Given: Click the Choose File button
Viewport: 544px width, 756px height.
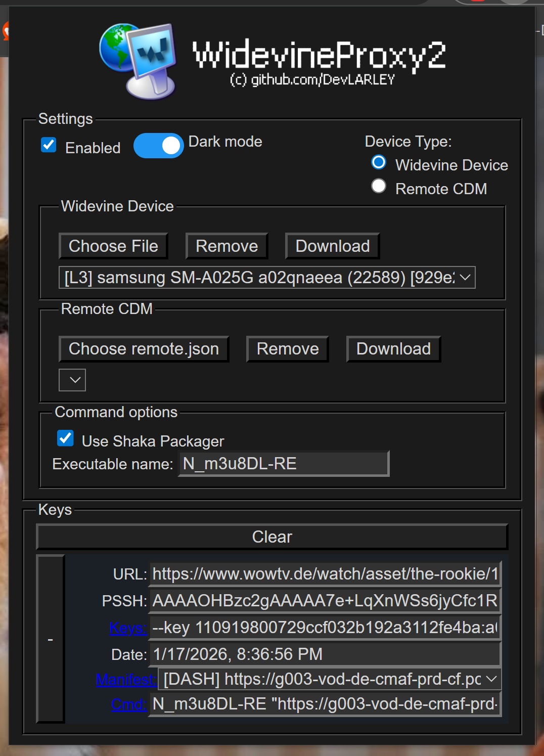Looking at the screenshot, I should click(113, 246).
